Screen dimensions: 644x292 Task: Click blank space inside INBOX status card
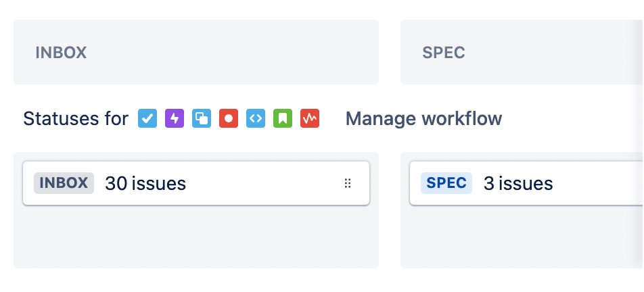tap(263, 183)
